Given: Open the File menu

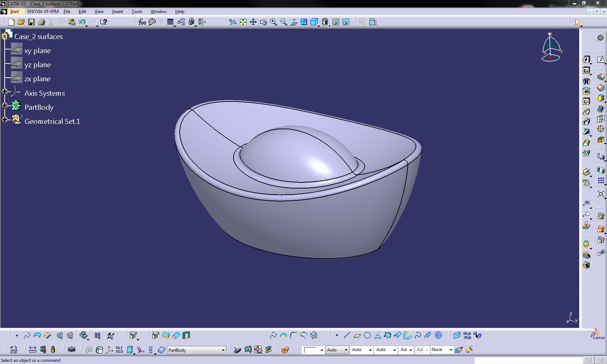Looking at the screenshot, I should tap(67, 12).
